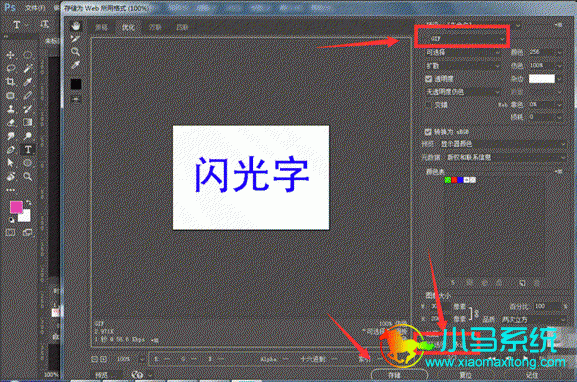Viewport: 577px width, 382px height.
Task: Select the Smudge tool
Action: (10, 136)
